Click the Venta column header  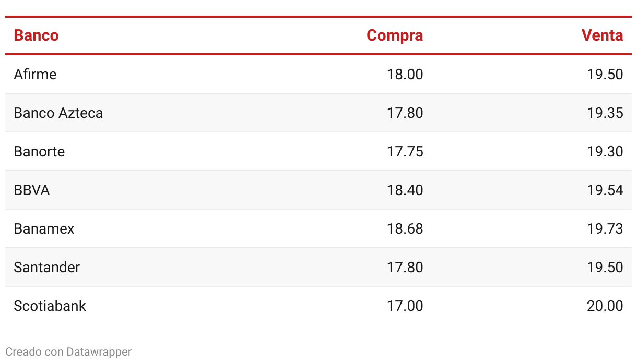(x=602, y=35)
